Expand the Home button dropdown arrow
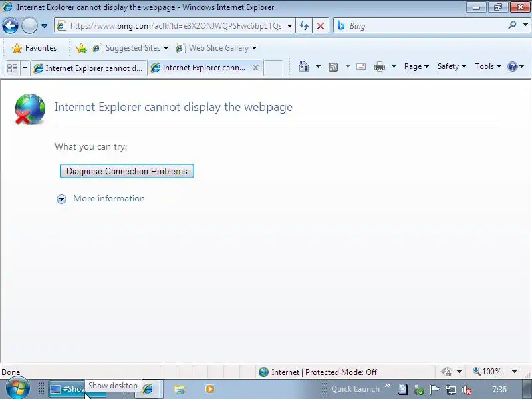This screenshot has width=532, height=399. 318,66
